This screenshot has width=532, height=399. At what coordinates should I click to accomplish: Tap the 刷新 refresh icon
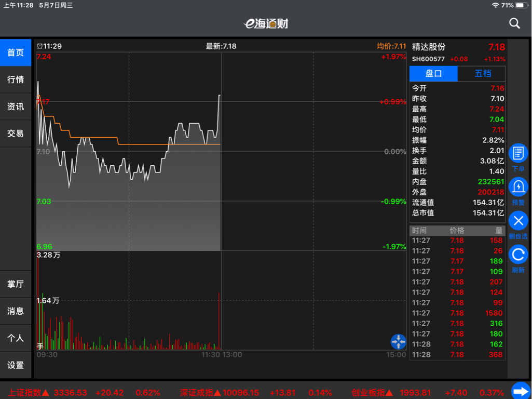pyautogui.click(x=518, y=254)
